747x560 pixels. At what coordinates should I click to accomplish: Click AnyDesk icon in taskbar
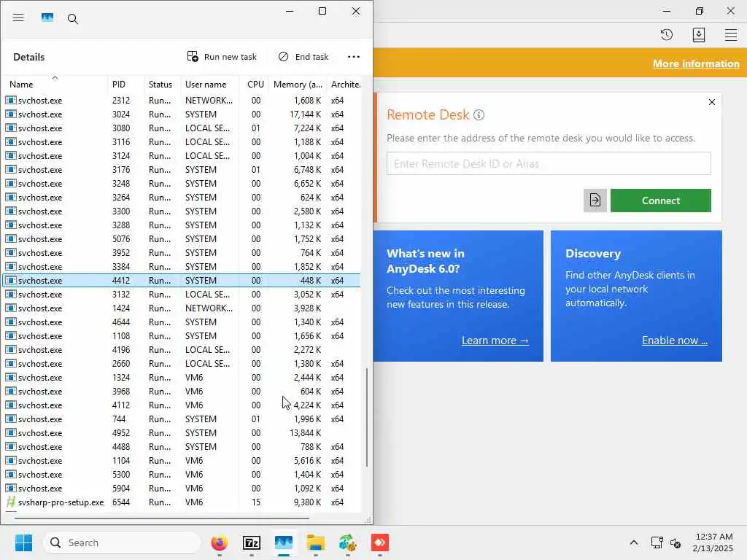[x=379, y=542]
